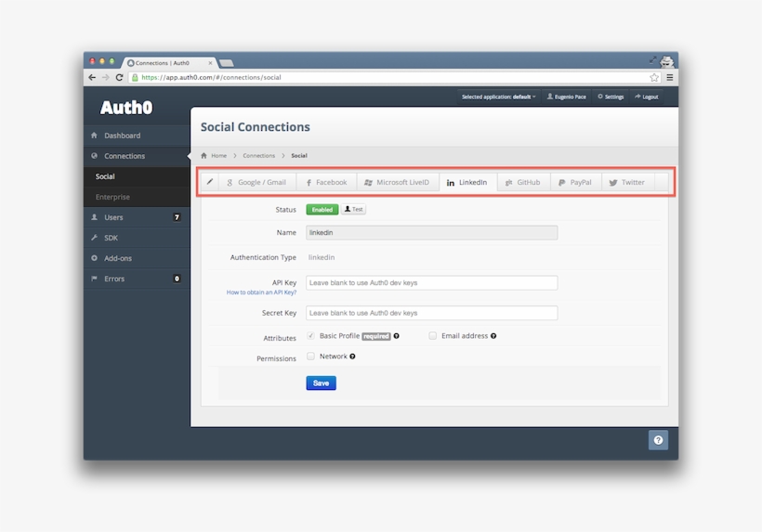
Task: Go to Users in the sidebar
Action: [x=137, y=217]
